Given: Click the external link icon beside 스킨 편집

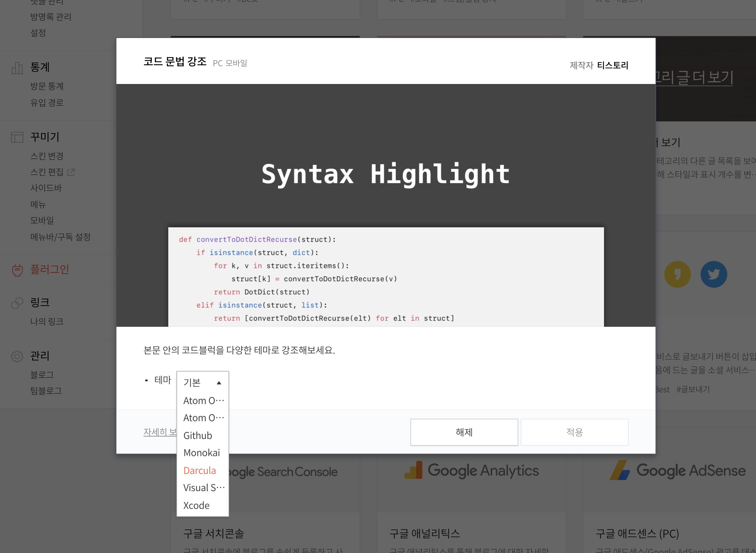Looking at the screenshot, I should (x=71, y=172).
